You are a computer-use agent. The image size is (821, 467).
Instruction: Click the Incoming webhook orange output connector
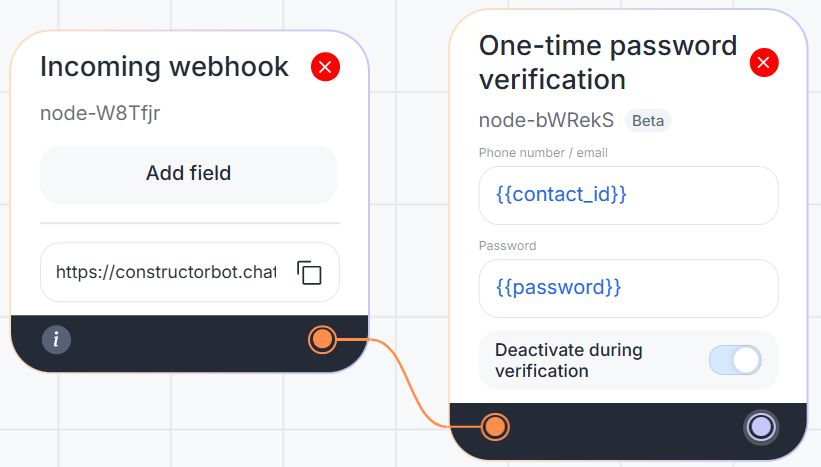[322, 340]
